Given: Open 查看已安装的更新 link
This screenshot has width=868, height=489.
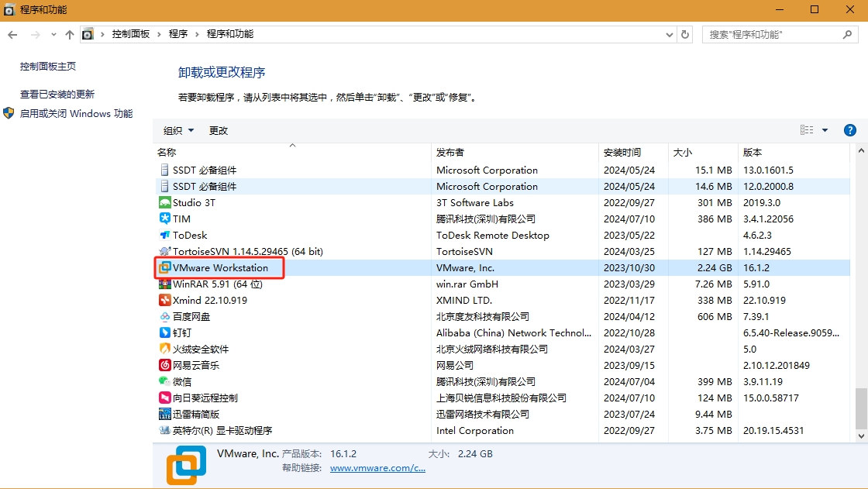Looking at the screenshot, I should 57,94.
